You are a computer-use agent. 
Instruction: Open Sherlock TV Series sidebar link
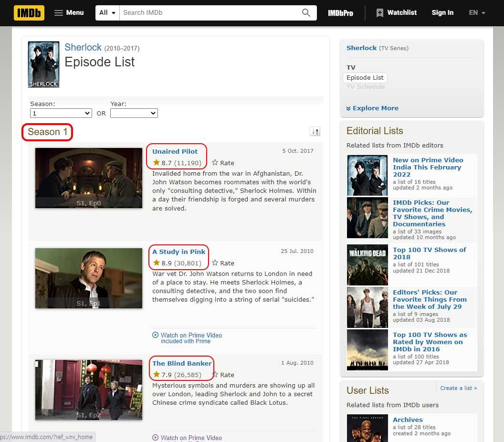pos(362,48)
